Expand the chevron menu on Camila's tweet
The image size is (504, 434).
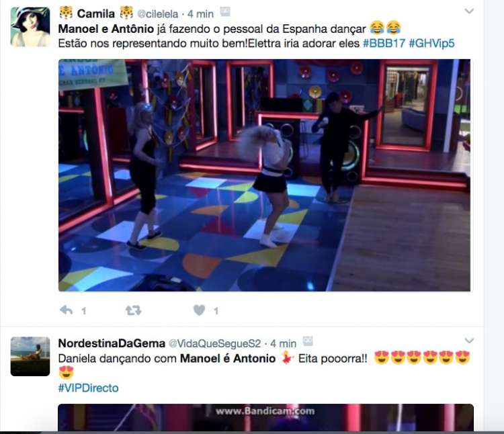[x=469, y=11]
